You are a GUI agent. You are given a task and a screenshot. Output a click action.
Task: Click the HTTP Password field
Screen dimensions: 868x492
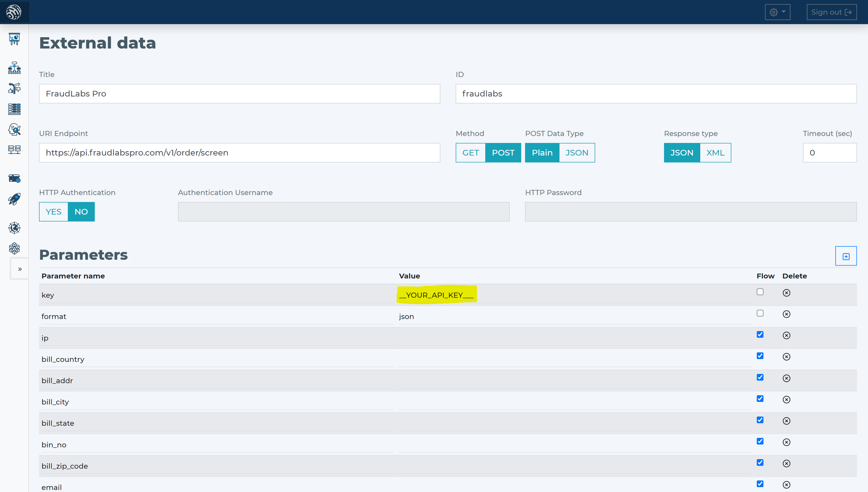tap(690, 212)
